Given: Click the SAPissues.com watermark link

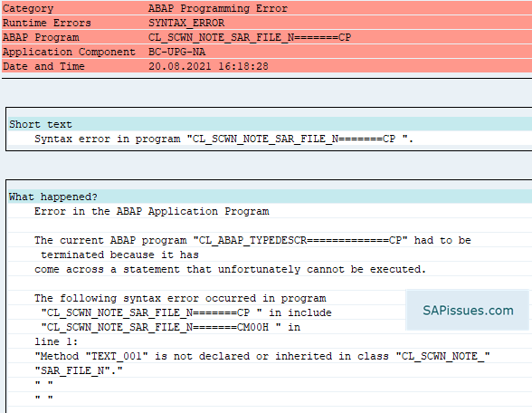Looking at the screenshot, I should pos(468,311).
